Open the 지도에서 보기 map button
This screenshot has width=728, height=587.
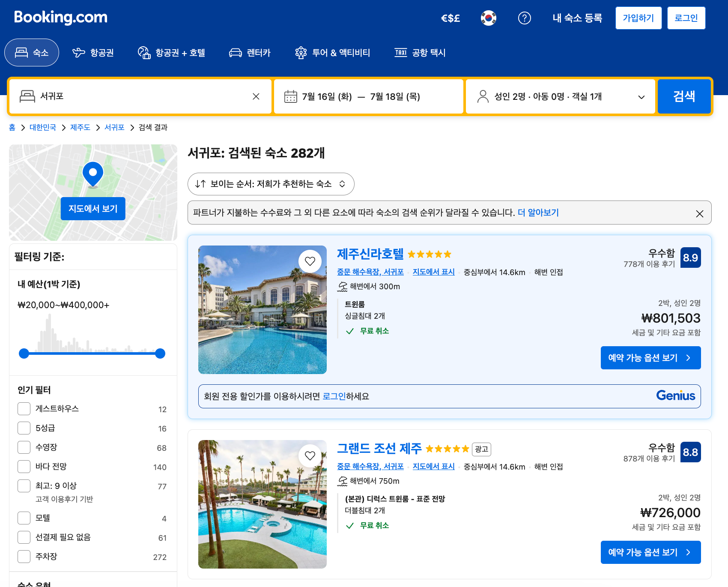(93, 209)
